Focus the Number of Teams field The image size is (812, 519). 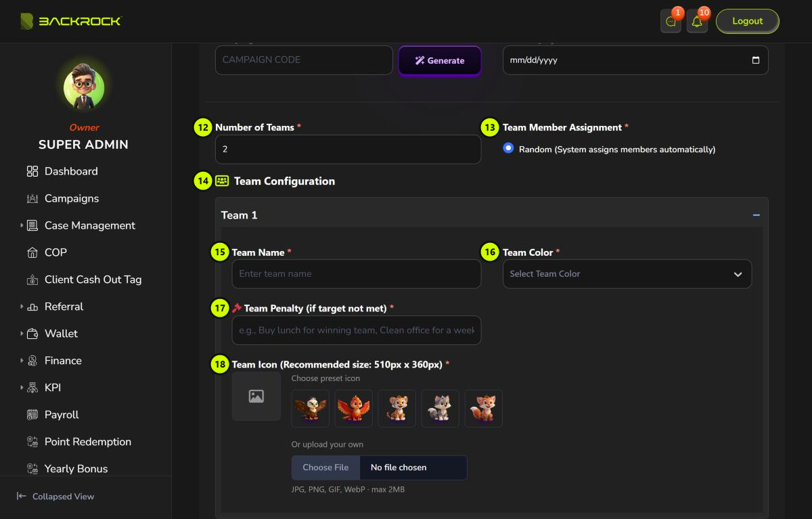[348, 150]
